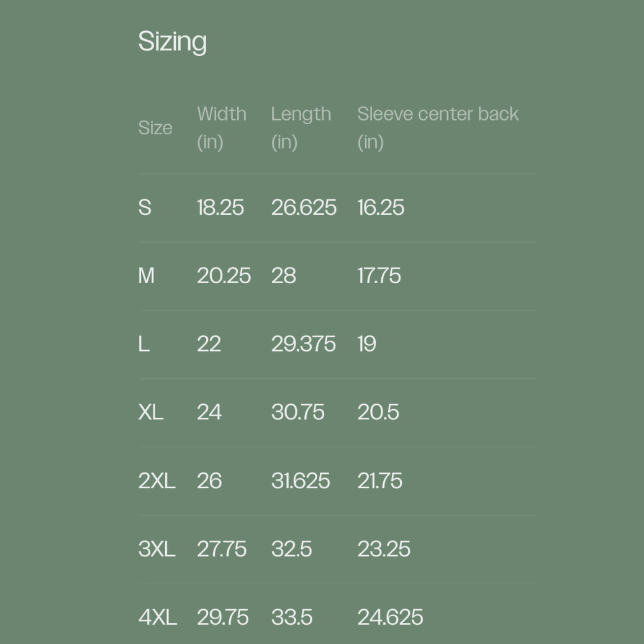
Task: Click the 18.25 width value
Action: tap(220, 207)
